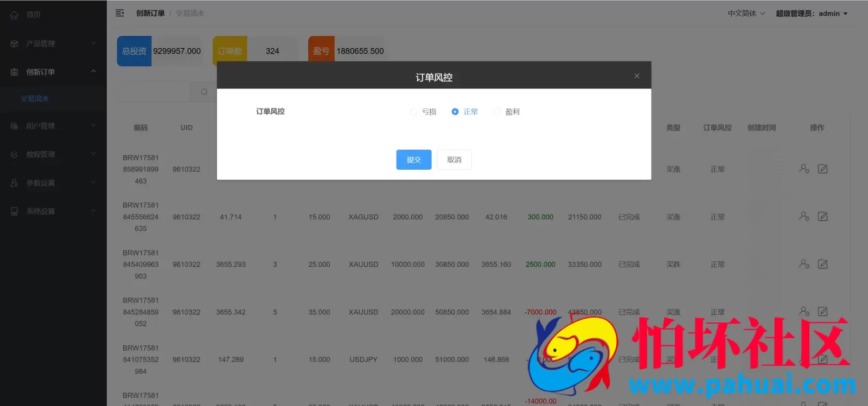Screen dimensions: 868x406
Task: Click the search magnifier icon
Action: coord(204,92)
